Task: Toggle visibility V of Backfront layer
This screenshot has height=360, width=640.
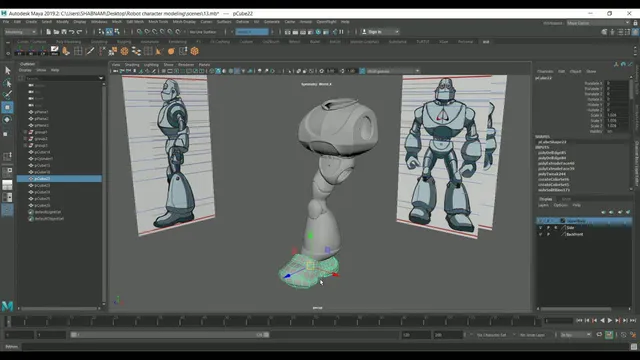Action: 540,234
